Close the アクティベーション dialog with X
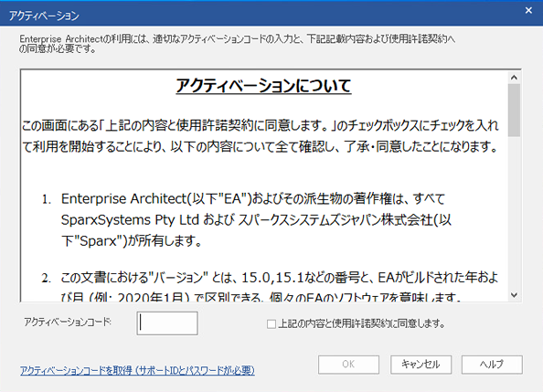 pyautogui.click(x=528, y=11)
